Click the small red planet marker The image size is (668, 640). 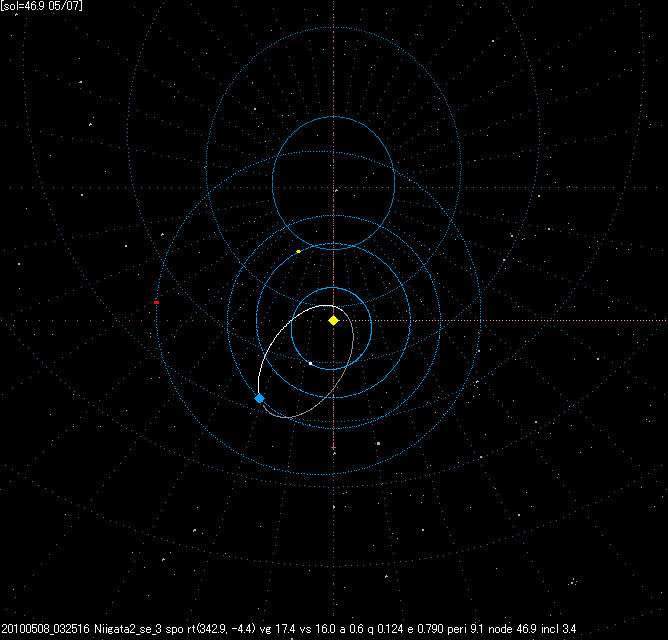156,303
